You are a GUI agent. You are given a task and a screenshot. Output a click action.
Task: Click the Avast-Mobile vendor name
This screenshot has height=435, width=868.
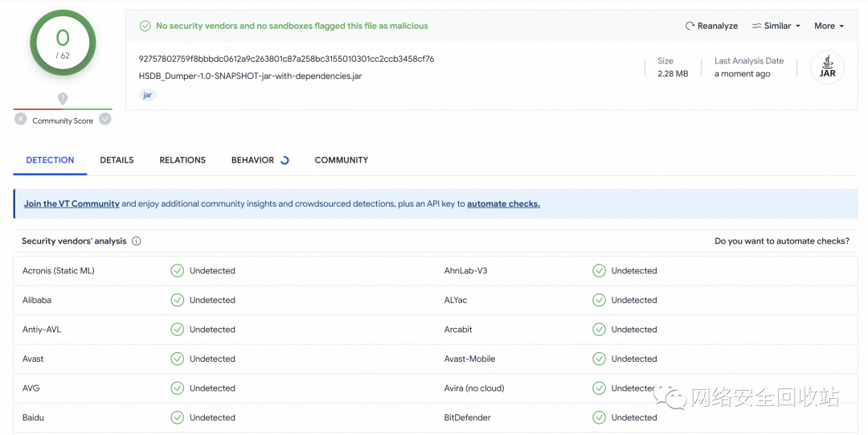click(x=469, y=359)
